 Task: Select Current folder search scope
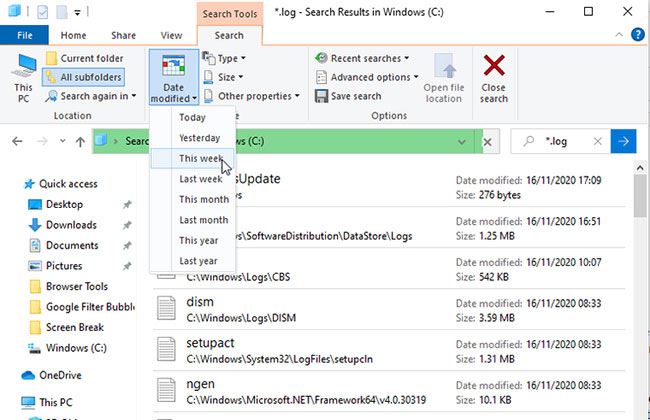pyautogui.click(x=85, y=58)
